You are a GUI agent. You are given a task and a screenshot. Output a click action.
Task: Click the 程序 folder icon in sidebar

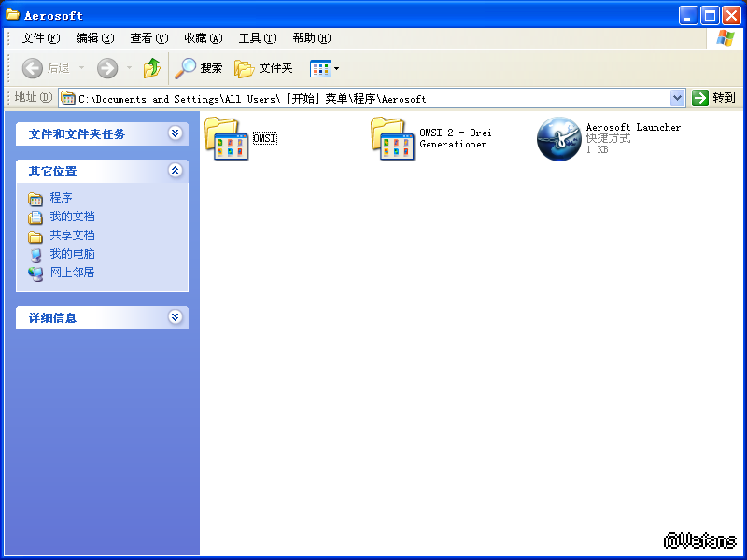pyautogui.click(x=35, y=198)
